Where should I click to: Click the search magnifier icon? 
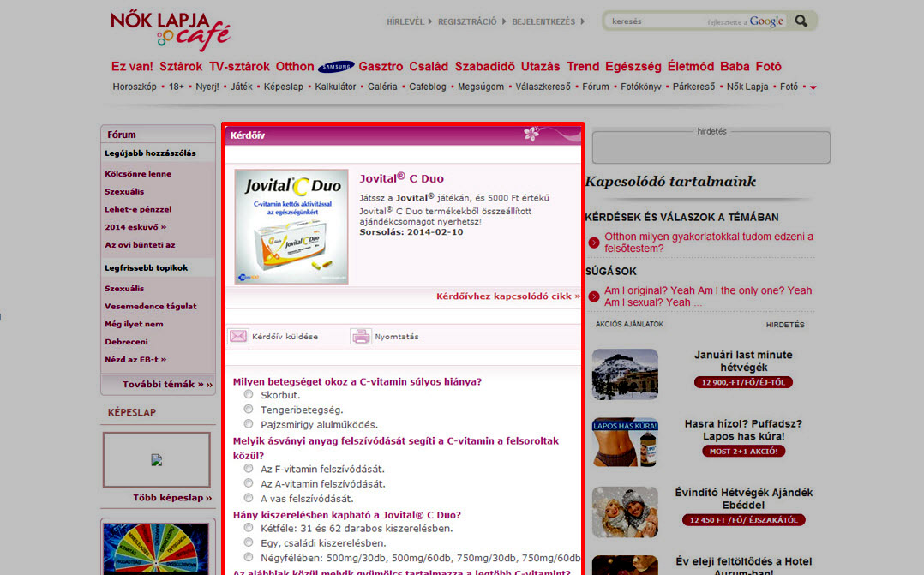(801, 21)
